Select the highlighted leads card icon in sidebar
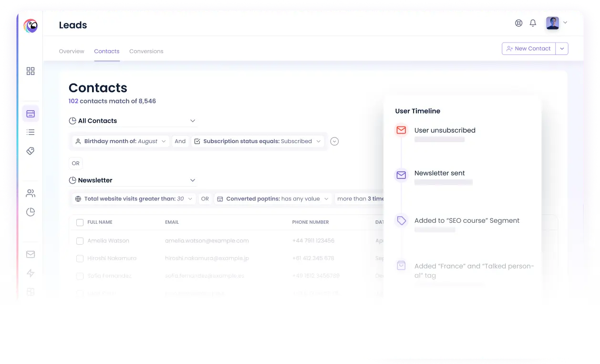The height and width of the screenshot is (364, 600). [31, 114]
